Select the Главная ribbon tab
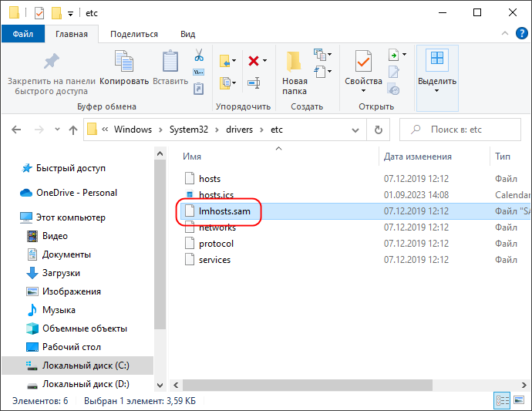This screenshot has height=411, width=532. click(72, 34)
